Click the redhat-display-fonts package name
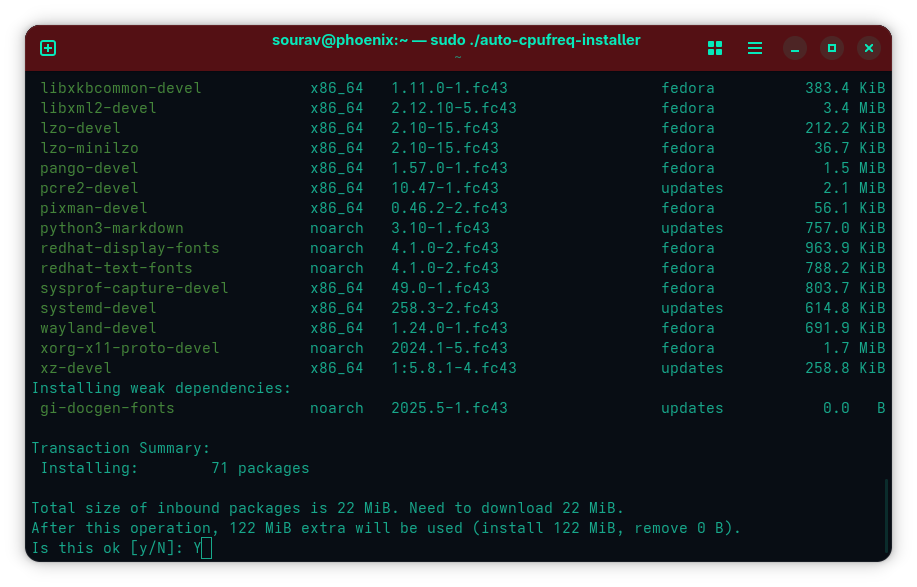Viewport: 917px width, 587px height. 130,248
